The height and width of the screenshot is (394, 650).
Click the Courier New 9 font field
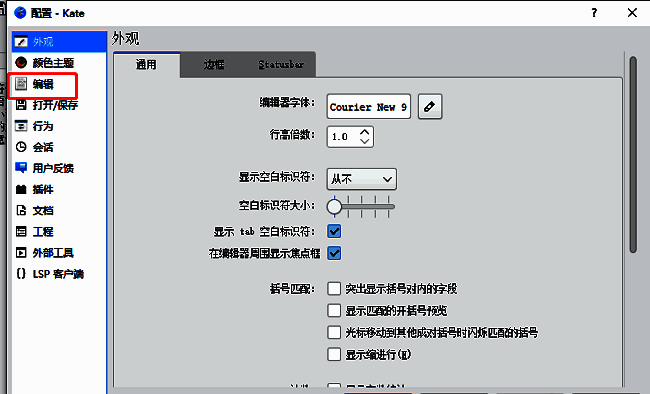(x=369, y=107)
